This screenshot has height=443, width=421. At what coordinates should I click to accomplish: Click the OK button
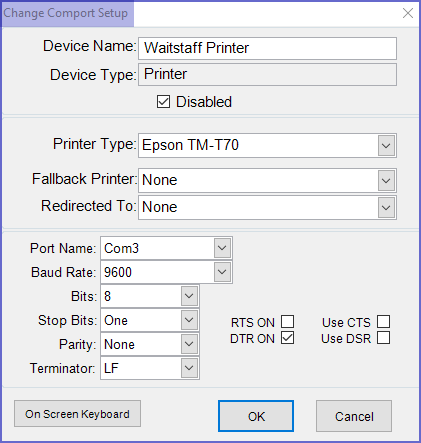pyautogui.click(x=256, y=416)
